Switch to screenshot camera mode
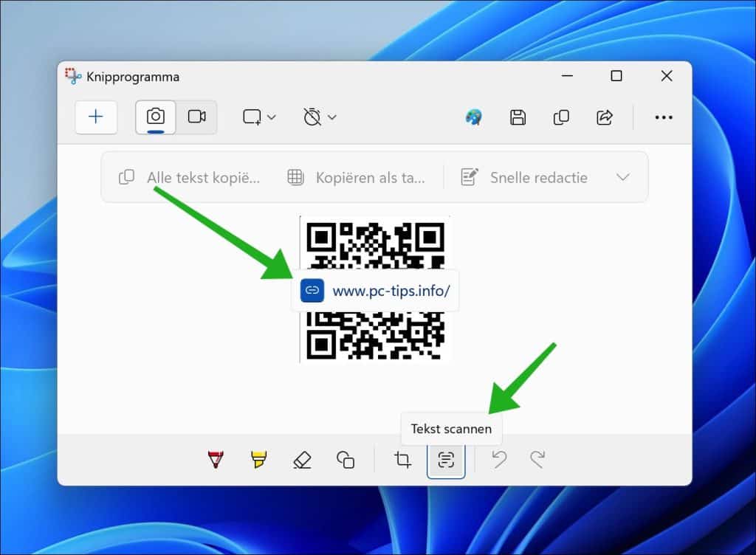The image size is (756, 555). tap(156, 117)
